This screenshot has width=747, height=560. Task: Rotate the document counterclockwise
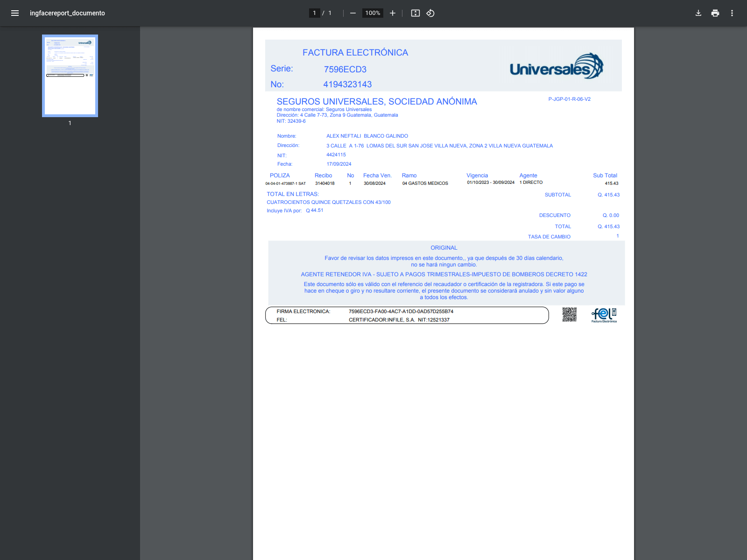430,13
